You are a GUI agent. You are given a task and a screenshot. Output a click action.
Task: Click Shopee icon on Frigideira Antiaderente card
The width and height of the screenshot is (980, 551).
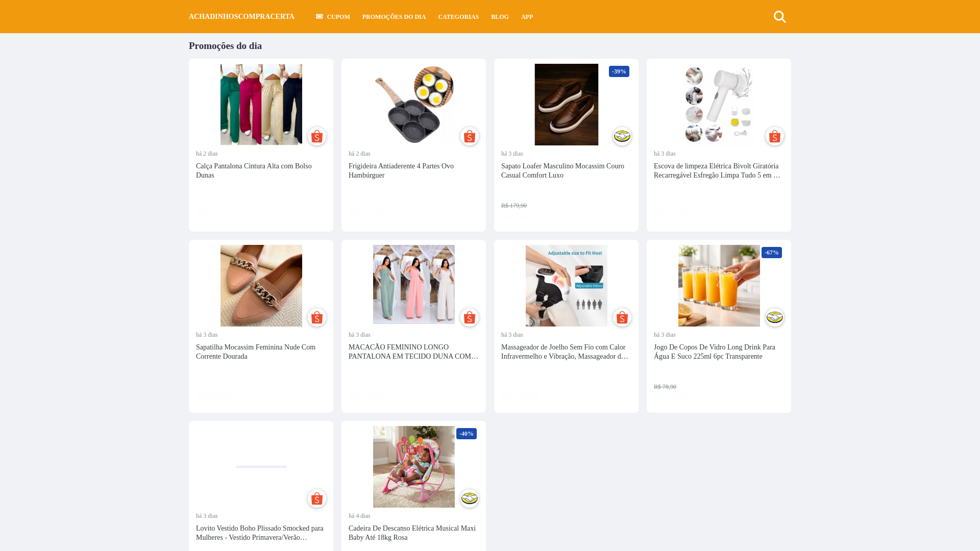(x=469, y=136)
